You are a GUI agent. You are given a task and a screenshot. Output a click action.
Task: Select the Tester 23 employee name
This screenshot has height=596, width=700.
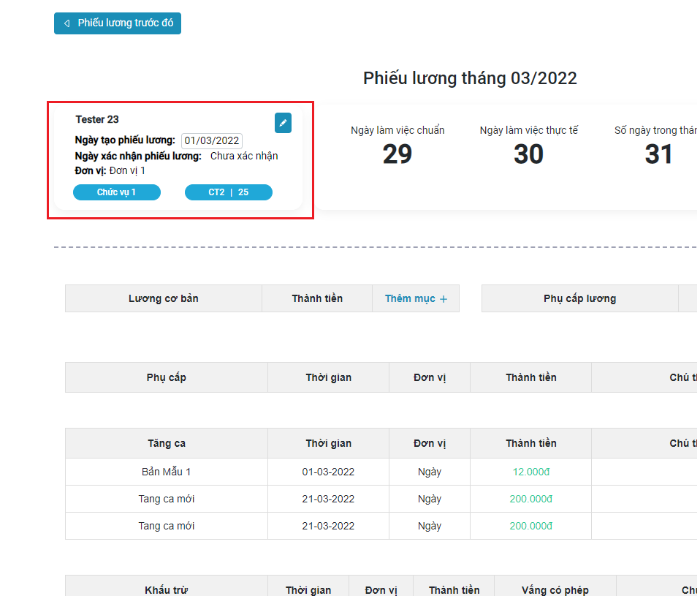coord(97,119)
